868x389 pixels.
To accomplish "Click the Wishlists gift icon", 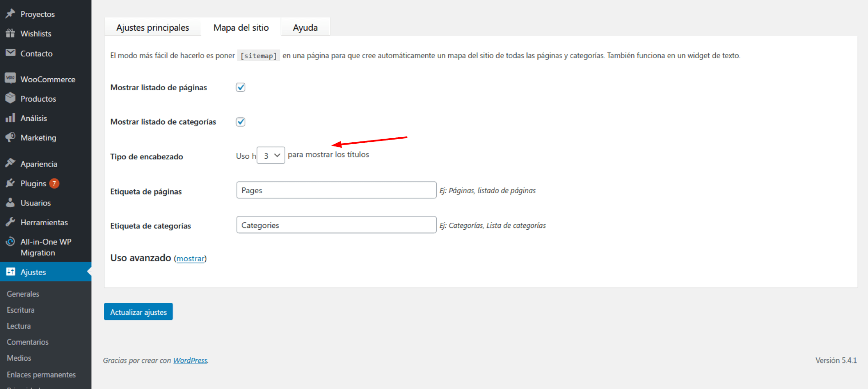I will pos(10,33).
